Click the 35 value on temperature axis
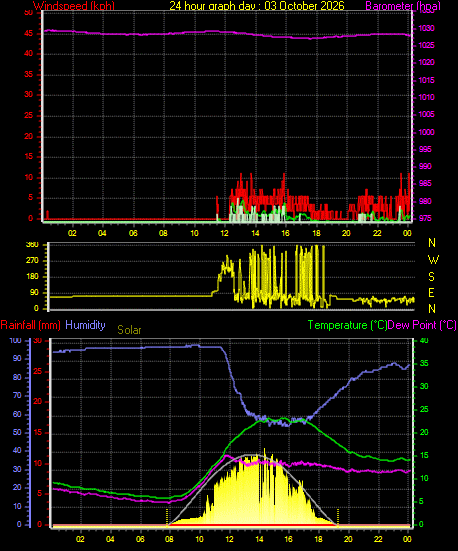The width and height of the screenshot is (458, 551). 424,364
